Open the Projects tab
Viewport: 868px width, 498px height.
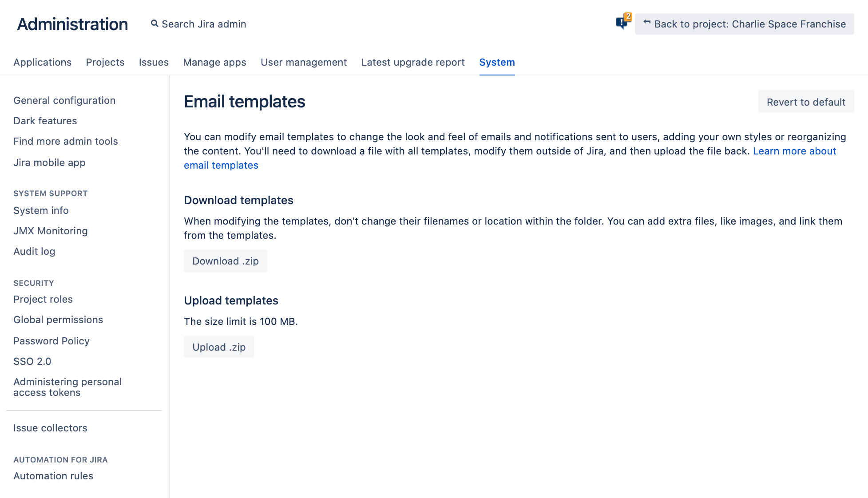click(x=105, y=62)
